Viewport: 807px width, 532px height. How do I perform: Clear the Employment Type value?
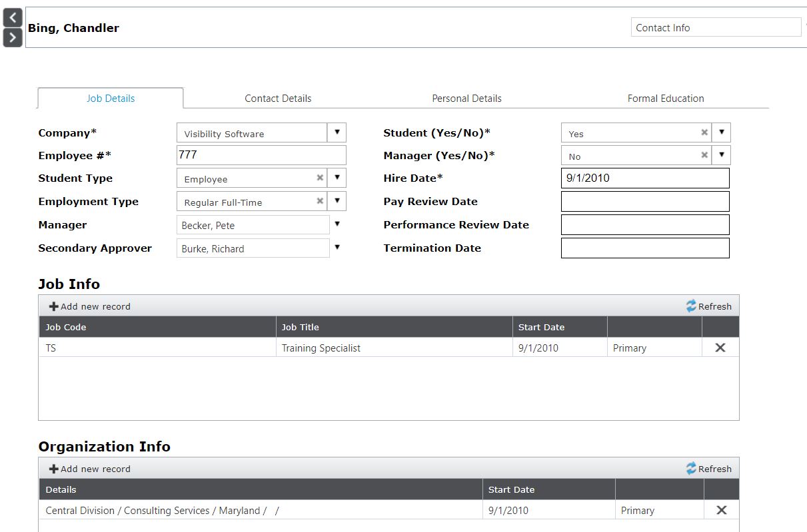click(x=320, y=201)
